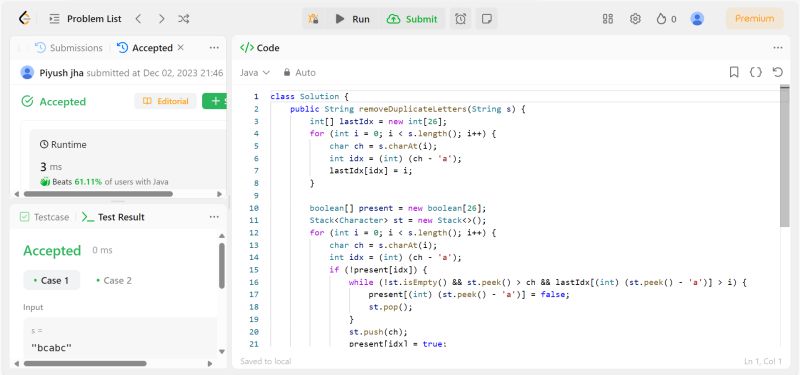Image resolution: width=800 pixels, height=375 pixels.
Task: Click the LeetCode logo icon
Action: coord(24,18)
